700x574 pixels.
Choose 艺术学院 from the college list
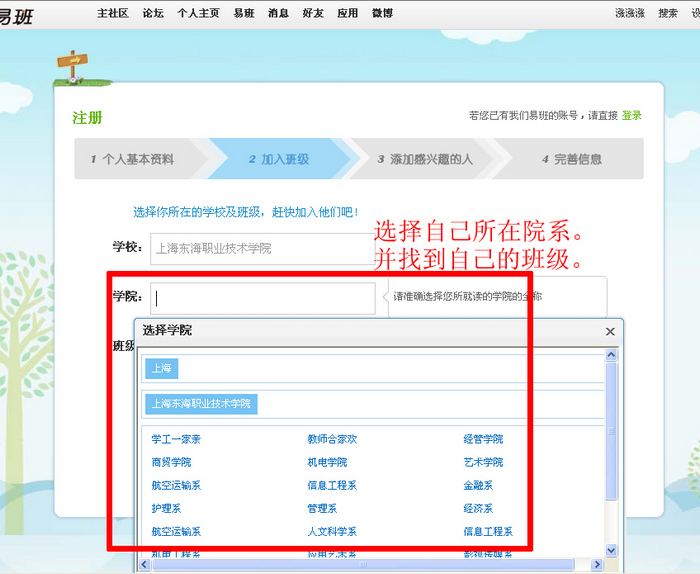click(x=483, y=462)
